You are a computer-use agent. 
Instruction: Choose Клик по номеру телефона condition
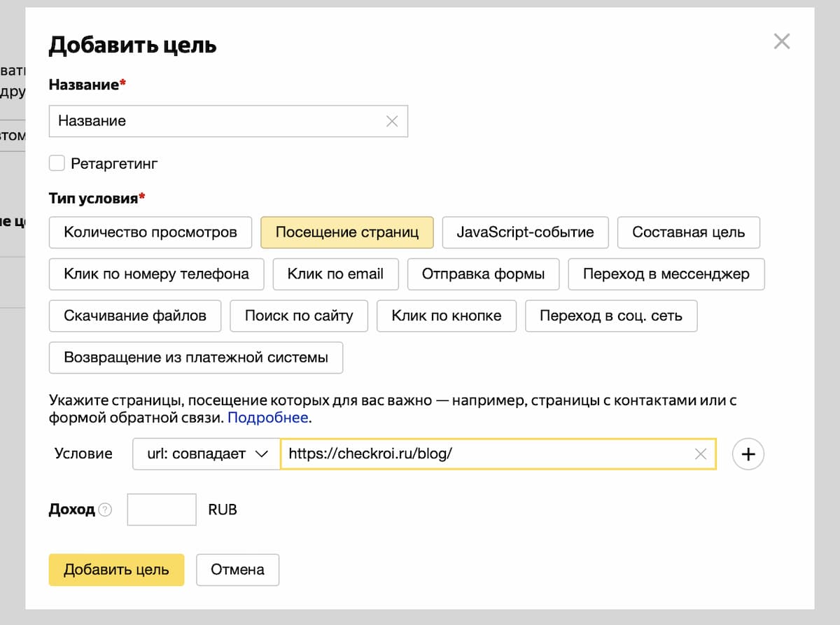click(155, 274)
